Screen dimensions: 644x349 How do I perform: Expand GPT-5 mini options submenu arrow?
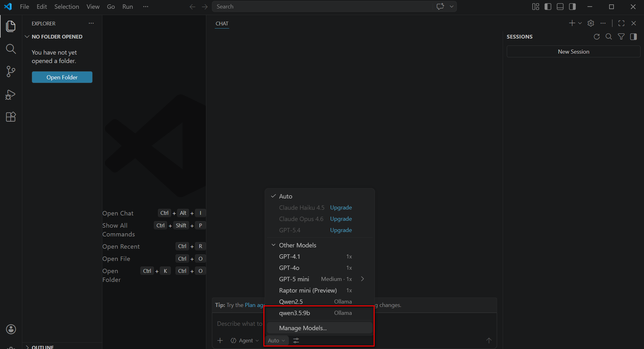pyautogui.click(x=363, y=279)
